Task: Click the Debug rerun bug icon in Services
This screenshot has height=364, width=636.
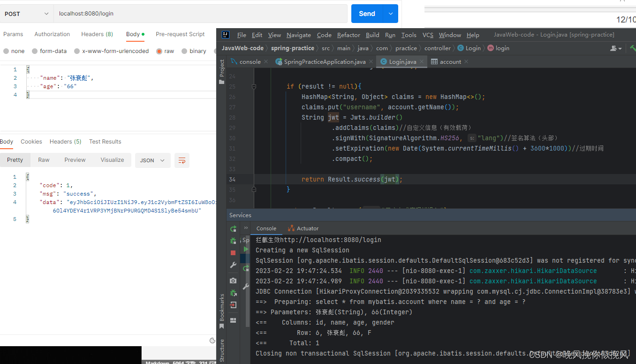Action: pos(233,241)
